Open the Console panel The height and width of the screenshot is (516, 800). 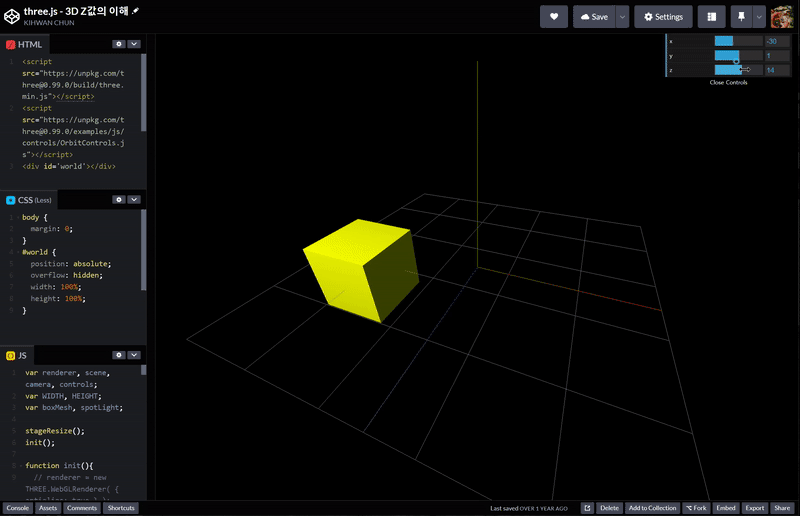[x=18, y=508]
